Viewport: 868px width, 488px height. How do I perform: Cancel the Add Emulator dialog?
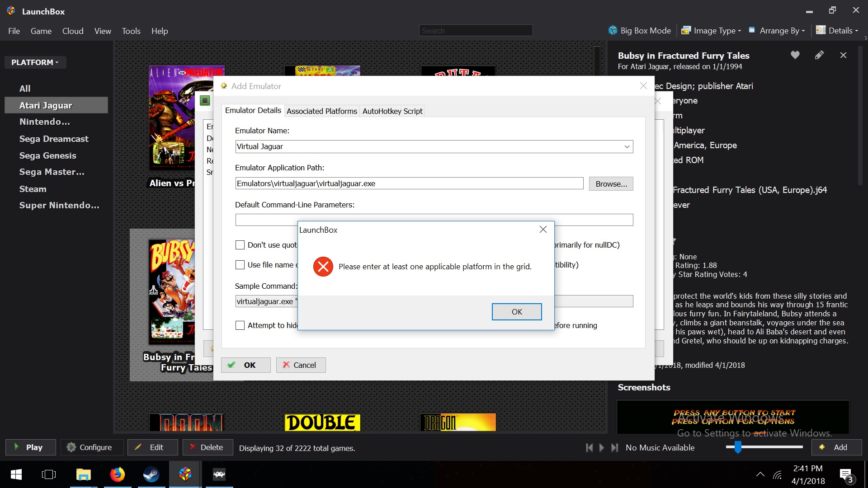coord(301,365)
